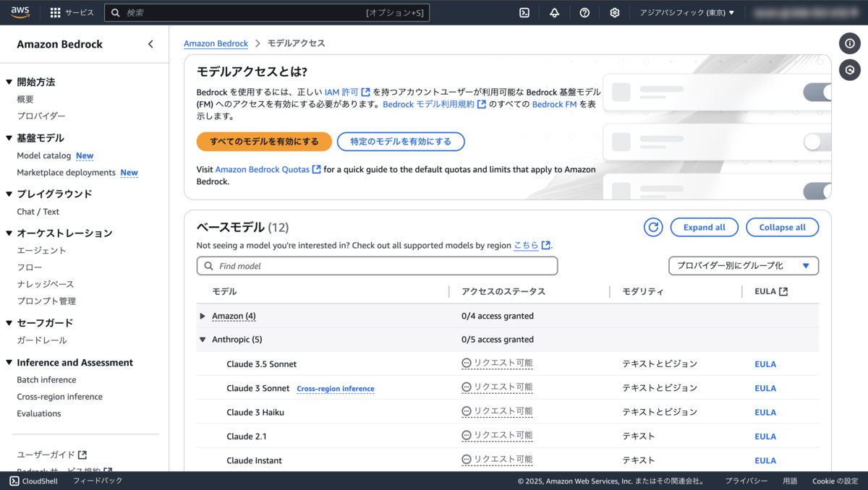Viewport: 868px width, 490px height.
Task: Open Marketplace deployments in the sidebar
Action: click(67, 172)
